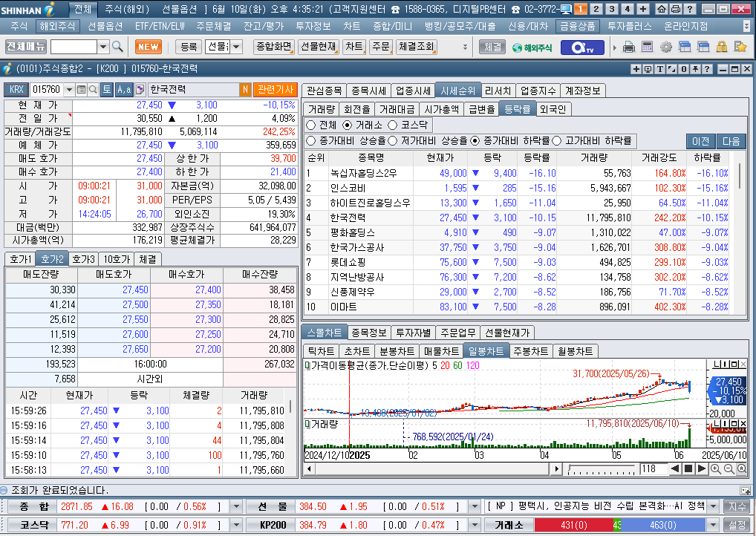
Task: Search stock using magnifier beside the code field
Action: click(93, 89)
